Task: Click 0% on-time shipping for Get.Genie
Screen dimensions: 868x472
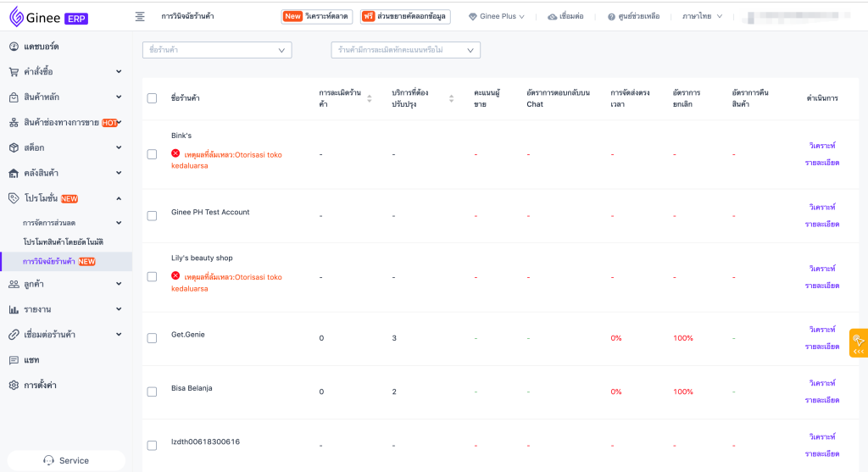Action: click(616, 338)
